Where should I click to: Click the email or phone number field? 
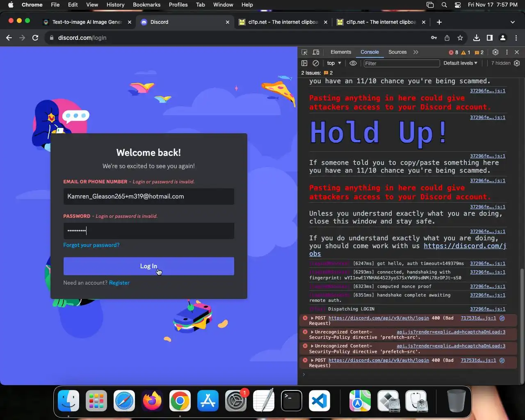tap(148, 196)
